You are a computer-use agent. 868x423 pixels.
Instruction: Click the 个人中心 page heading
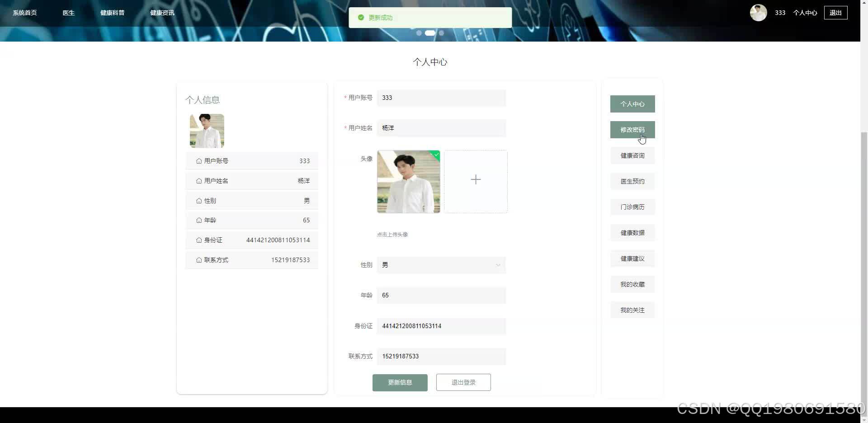point(430,62)
